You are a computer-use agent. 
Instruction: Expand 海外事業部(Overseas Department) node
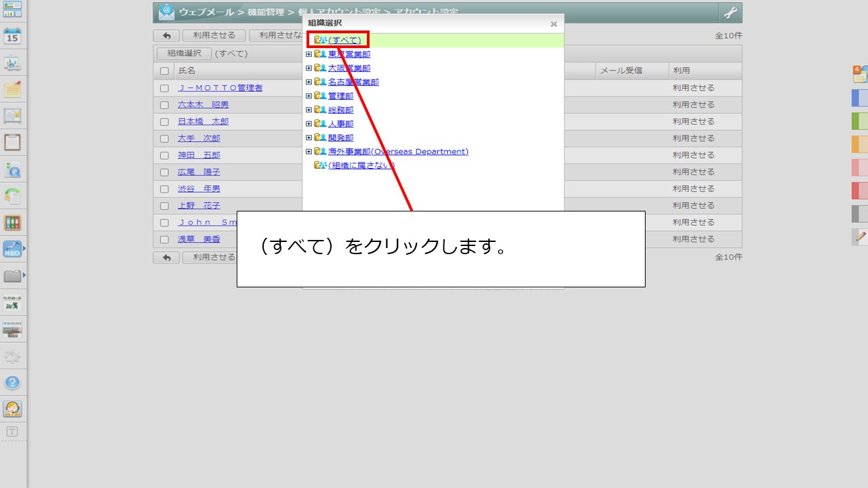pos(309,152)
